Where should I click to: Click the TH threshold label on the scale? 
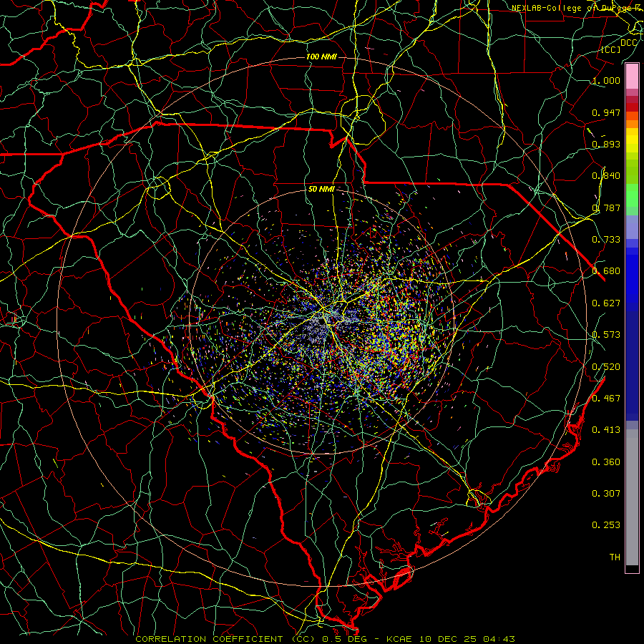pyautogui.click(x=615, y=557)
